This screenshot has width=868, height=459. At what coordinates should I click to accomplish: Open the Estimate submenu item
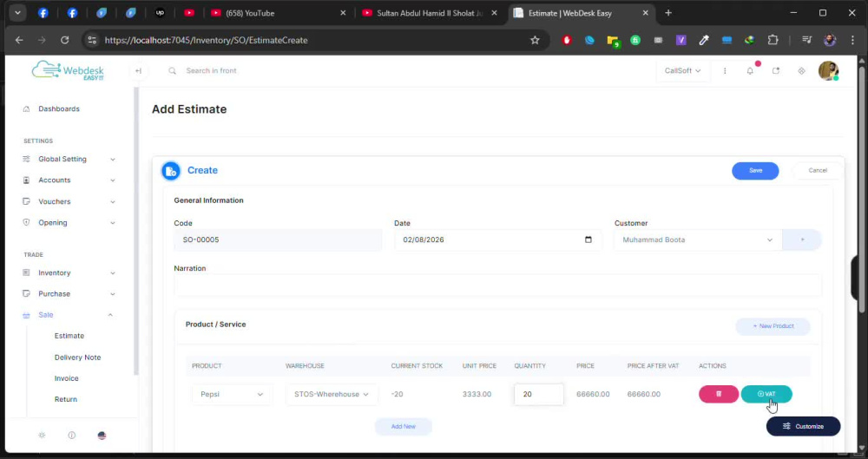69,336
